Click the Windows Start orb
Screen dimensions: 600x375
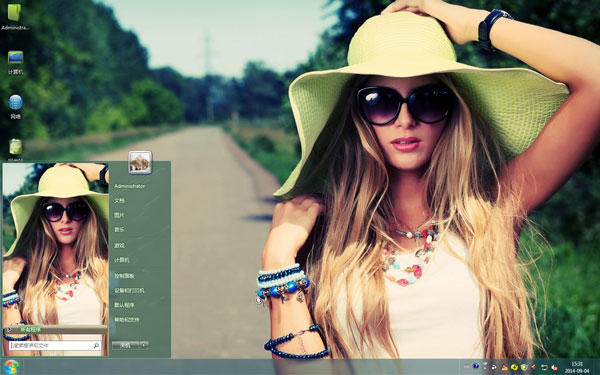tap(11, 367)
